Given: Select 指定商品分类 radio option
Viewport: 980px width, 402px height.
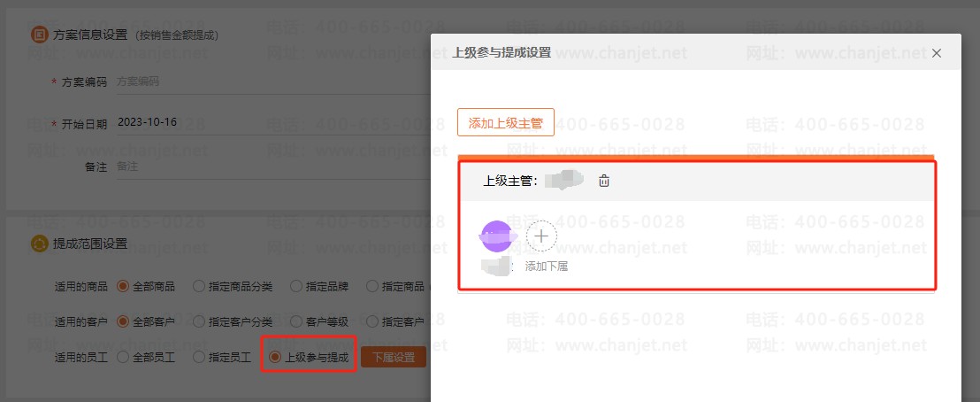Looking at the screenshot, I should (199, 287).
